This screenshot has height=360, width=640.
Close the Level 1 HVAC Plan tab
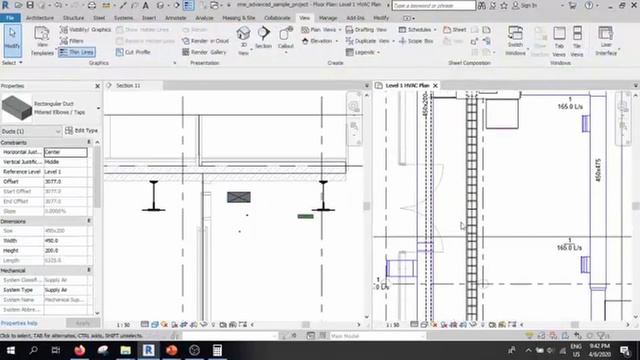[x=435, y=85]
